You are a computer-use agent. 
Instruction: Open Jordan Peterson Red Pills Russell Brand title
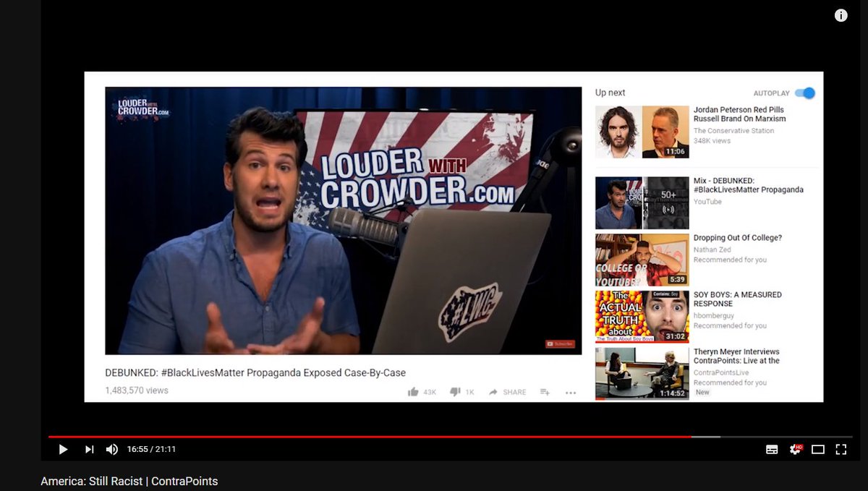point(739,114)
